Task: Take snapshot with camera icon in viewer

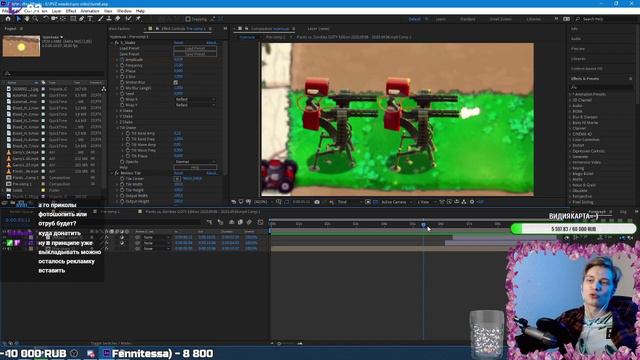Action: [x=317, y=202]
